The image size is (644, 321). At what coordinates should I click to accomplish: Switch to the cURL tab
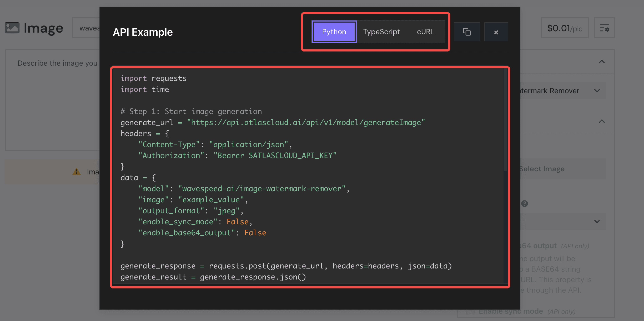point(425,32)
